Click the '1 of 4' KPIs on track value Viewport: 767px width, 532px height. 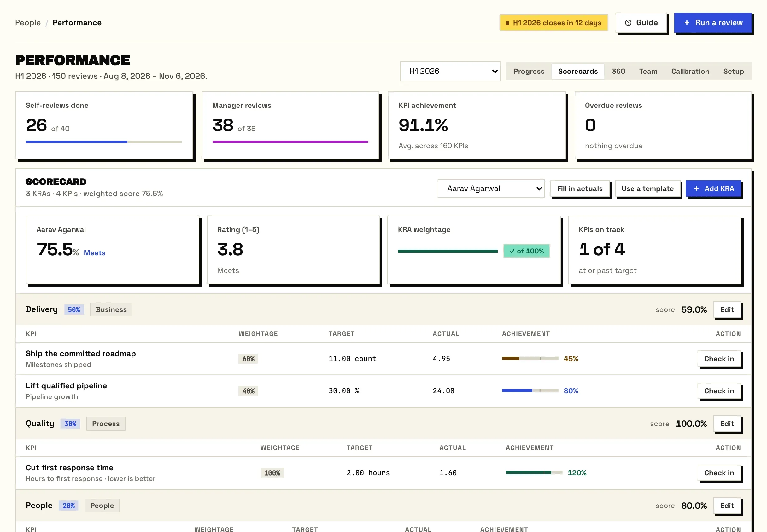tap(602, 249)
